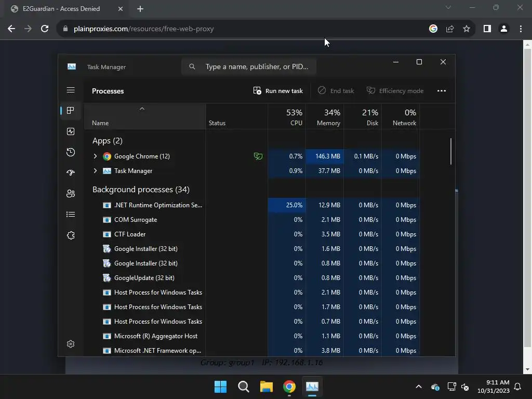
Task: Select Microsoft .NET Framework optimization process
Action: (x=252, y=351)
